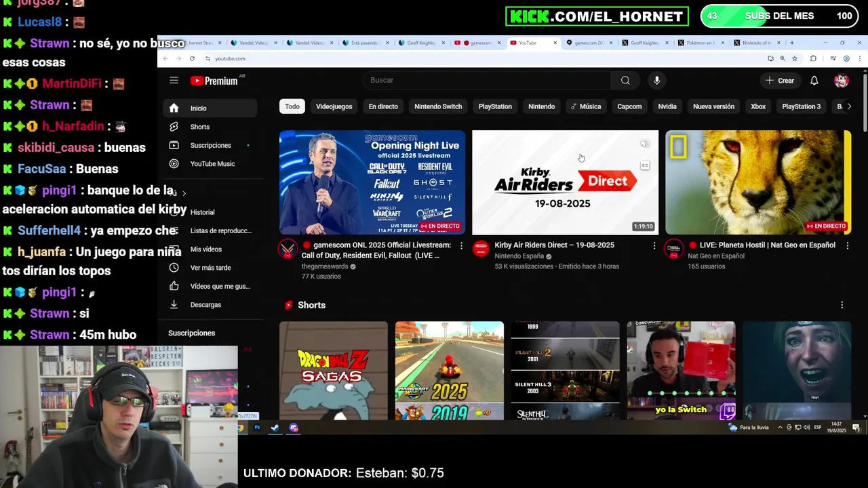Image resolution: width=868 pixels, height=488 pixels.
Task: Open options for LIVE Planeta Hostil video
Action: 847,245
